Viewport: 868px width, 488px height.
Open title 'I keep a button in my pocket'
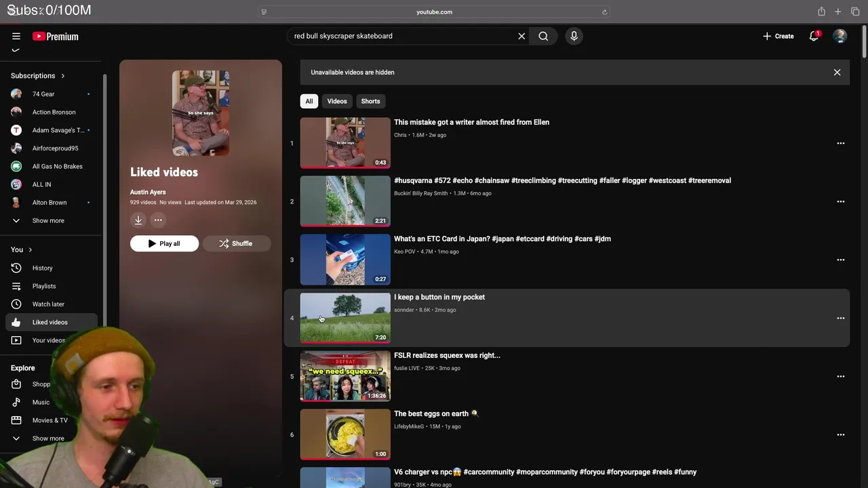439,297
